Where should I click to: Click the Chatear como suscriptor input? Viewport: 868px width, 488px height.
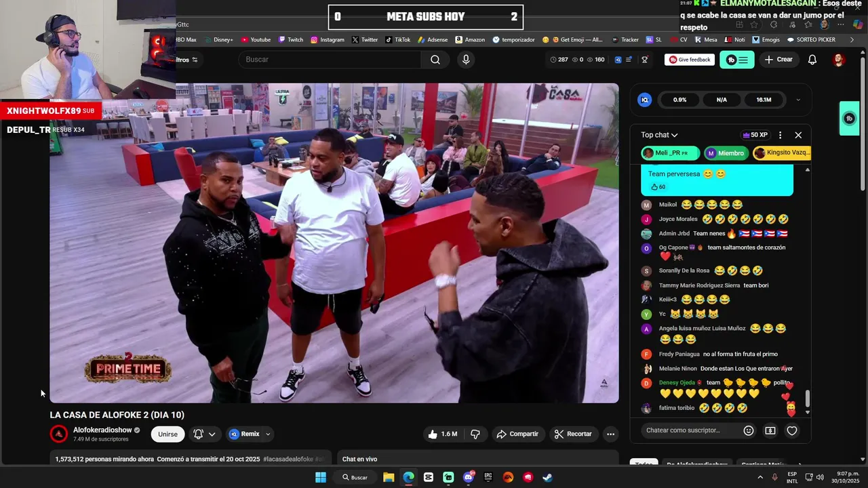coord(689,430)
